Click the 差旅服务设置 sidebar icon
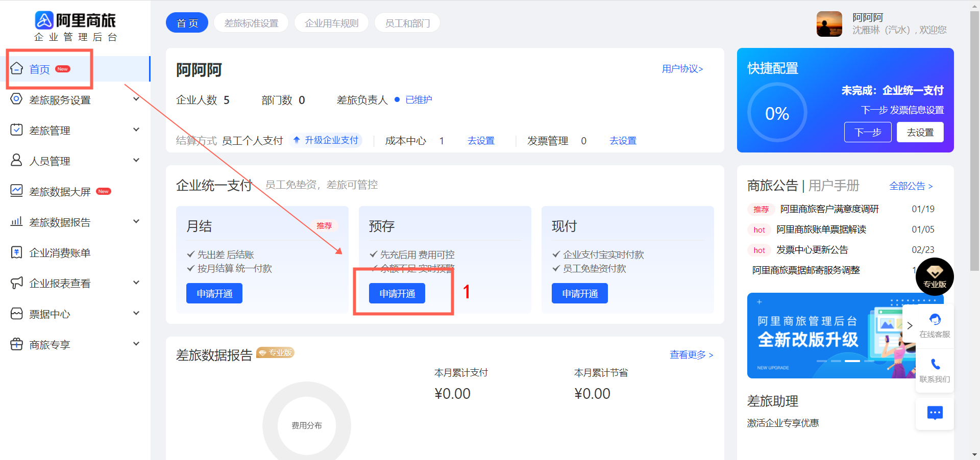This screenshot has width=980, height=460. pyautogui.click(x=16, y=99)
